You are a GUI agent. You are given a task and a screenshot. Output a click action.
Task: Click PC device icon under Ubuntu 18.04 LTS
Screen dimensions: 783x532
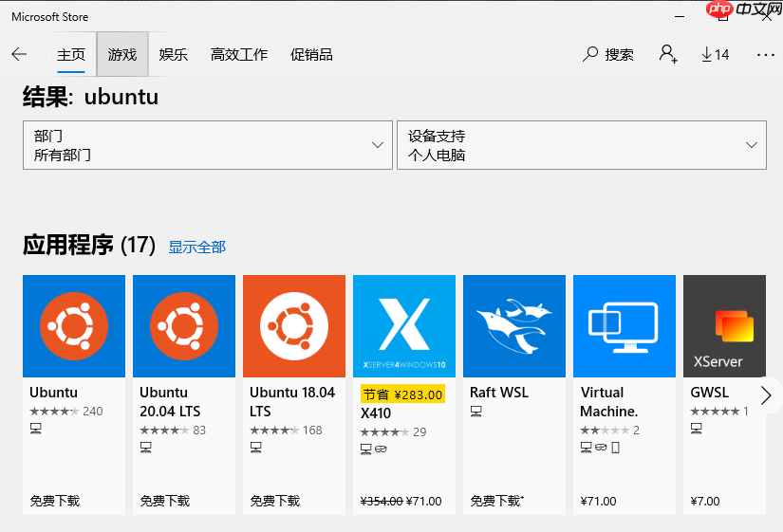(255, 448)
